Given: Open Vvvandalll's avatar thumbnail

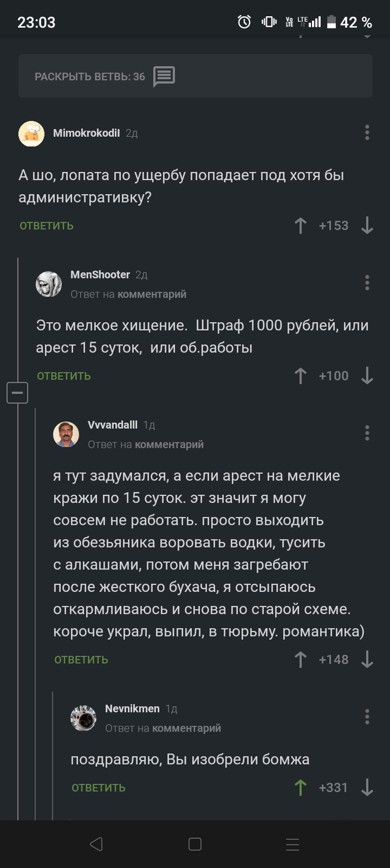Looking at the screenshot, I should click(x=66, y=434).
